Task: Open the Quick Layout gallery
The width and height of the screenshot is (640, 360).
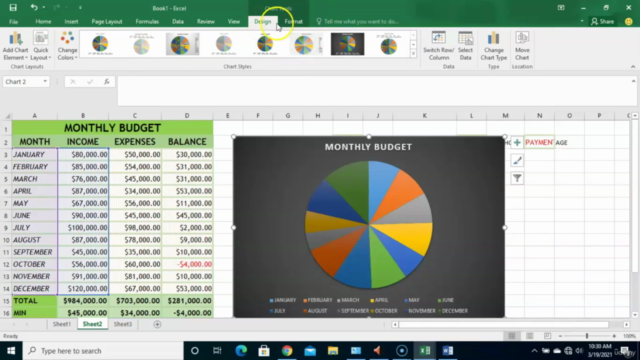Action: [x=41, y=46]
